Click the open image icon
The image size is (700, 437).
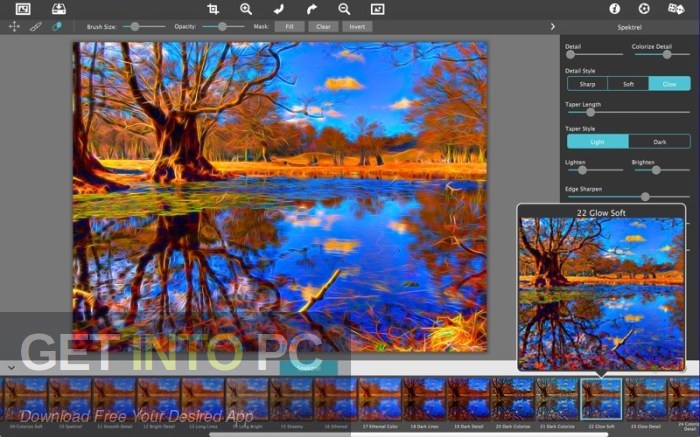tap(23, 8)
